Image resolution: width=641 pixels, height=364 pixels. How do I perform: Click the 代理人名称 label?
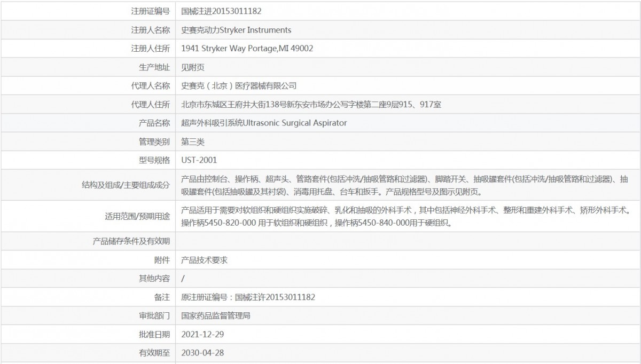151,86
